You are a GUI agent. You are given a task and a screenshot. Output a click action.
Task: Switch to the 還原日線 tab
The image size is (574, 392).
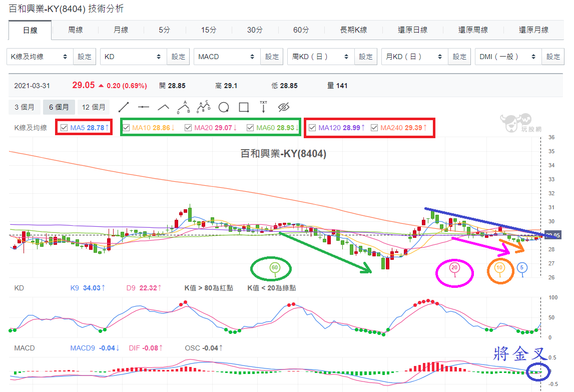tap(412, 30)
